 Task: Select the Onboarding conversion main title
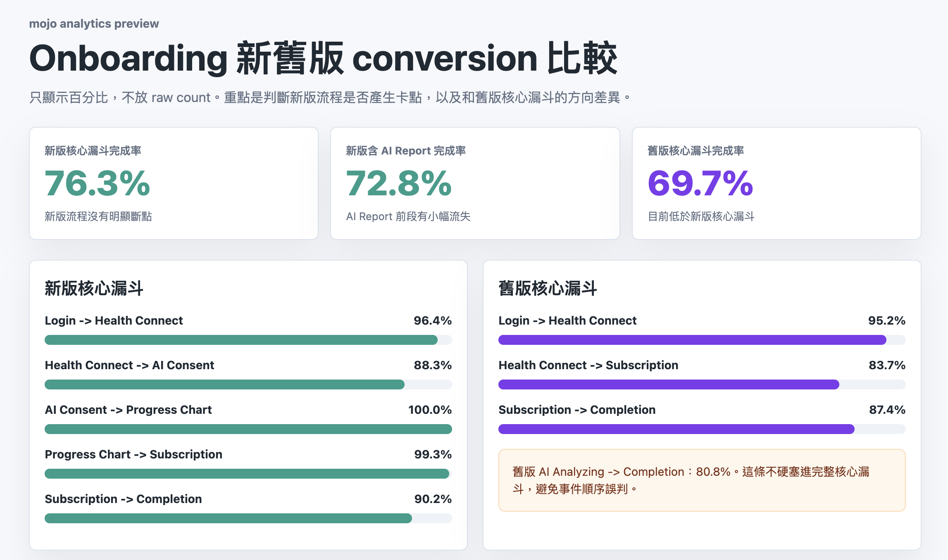[x=323, y=58]
